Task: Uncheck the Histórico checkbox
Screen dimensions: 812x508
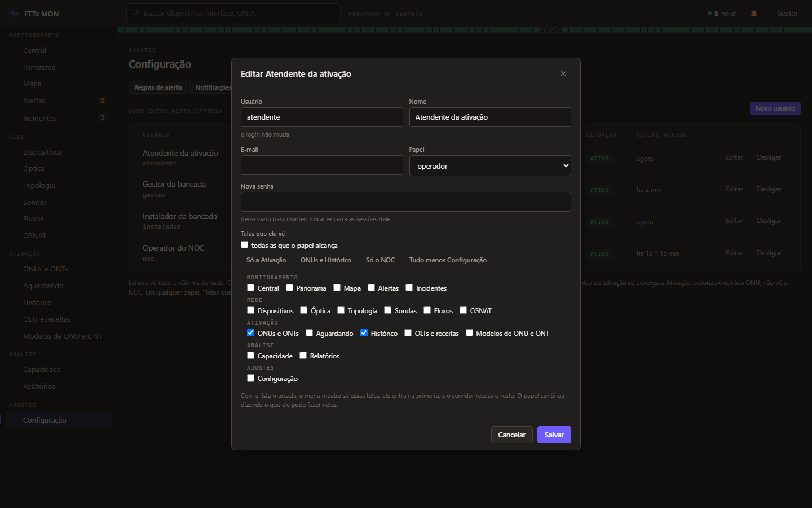Action: coord(364,333)
